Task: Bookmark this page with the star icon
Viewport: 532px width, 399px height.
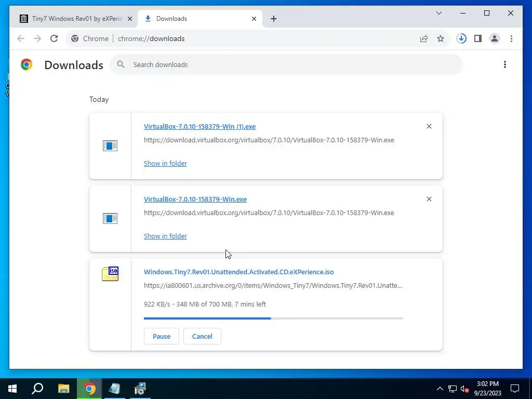Action: point(441,38)
